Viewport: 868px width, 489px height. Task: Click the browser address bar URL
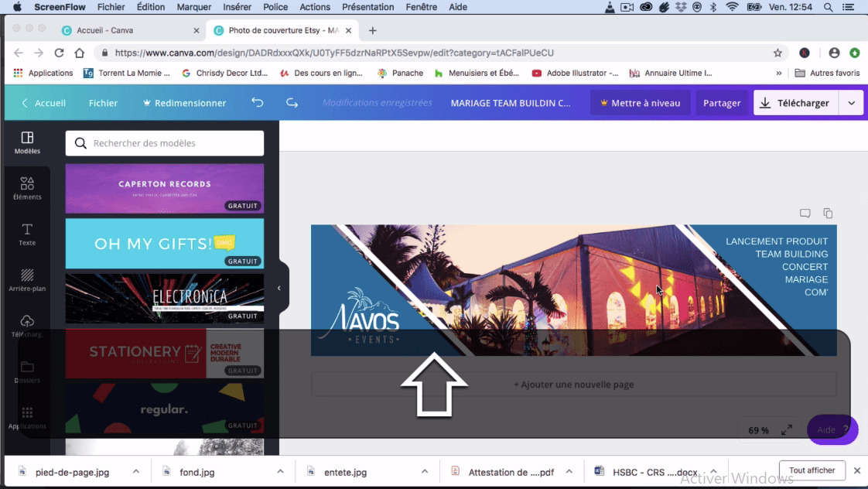[x=334, y=53]
